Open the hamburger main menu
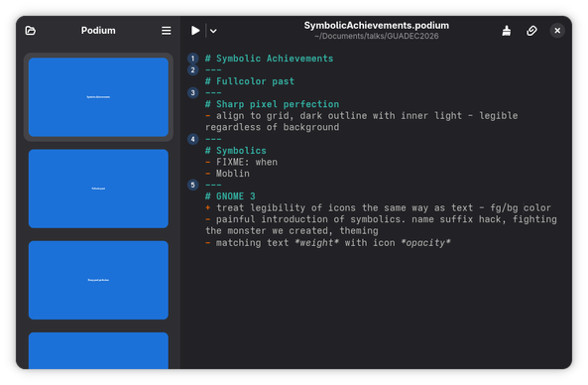Viewport: 588px width, 385px height. click(x=167, y=31)
